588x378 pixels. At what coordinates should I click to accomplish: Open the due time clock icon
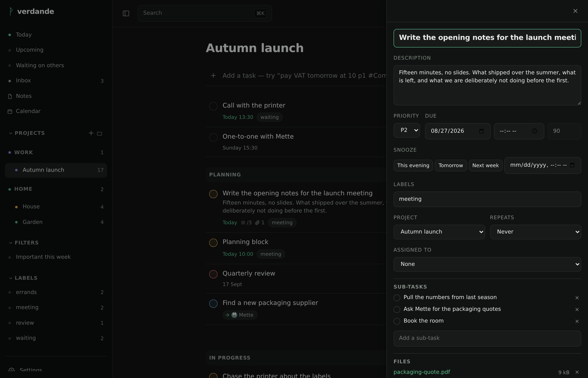(x=534, y=131)
